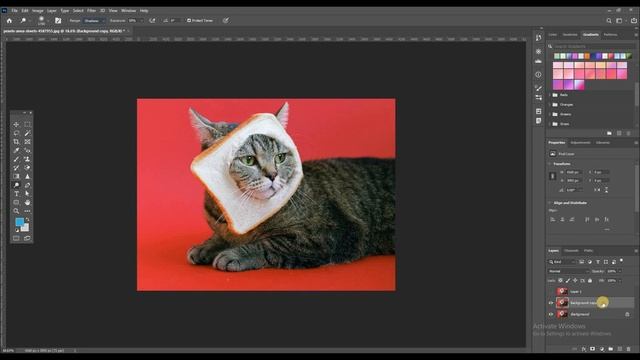This screenshot has height=360, width=640.
Task: Toggle lock transparent pixels
Action: (560, 280)
